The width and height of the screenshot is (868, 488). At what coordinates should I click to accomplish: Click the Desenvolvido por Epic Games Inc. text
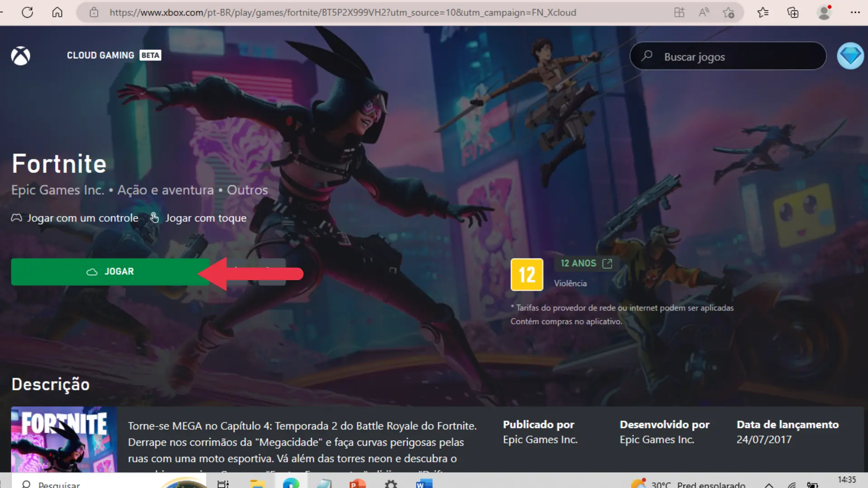665,432
